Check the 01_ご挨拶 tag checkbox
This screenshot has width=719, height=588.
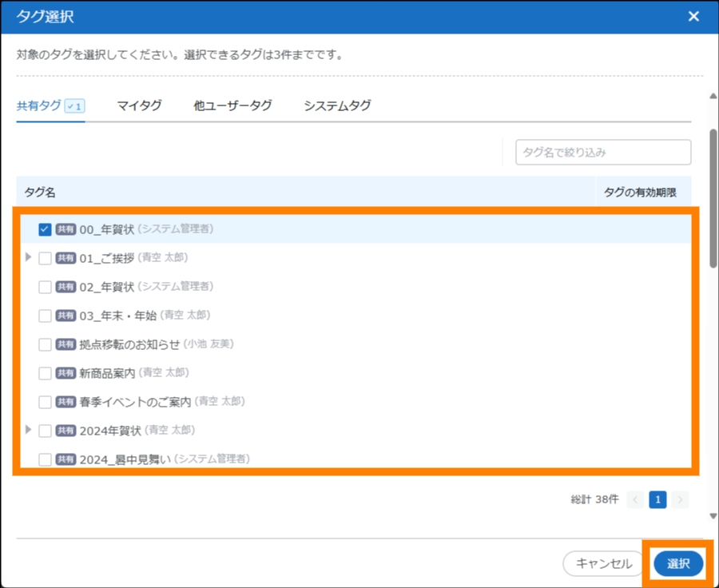coord(46,258)
